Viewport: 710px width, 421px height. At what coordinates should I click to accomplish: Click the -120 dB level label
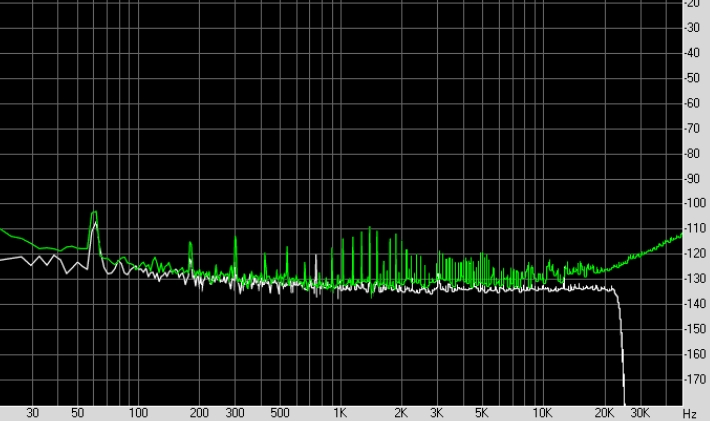694,254
